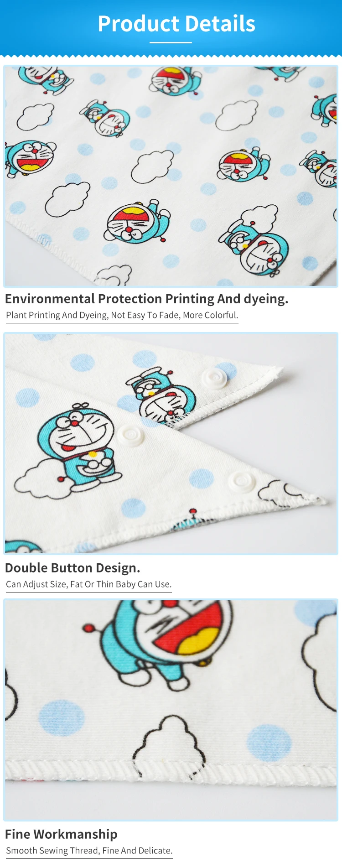Click the middle white snap button on bib
Viewport: 342px width, 868px height.
click(x=131, y=435)
